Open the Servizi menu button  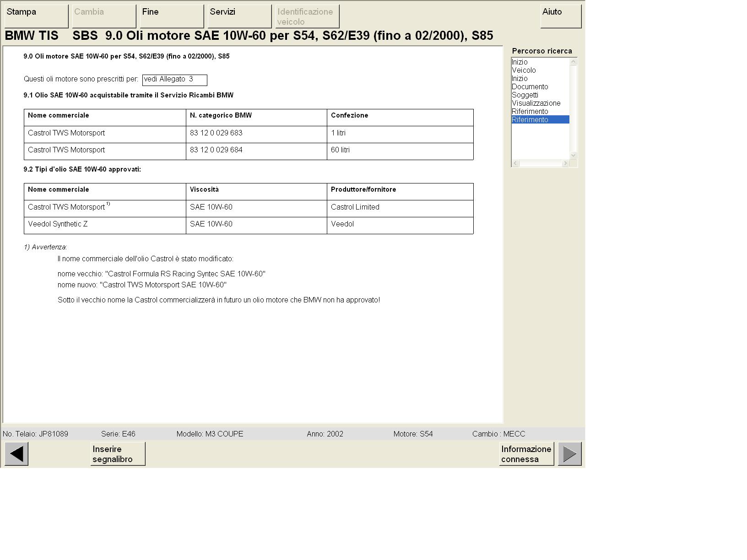click(240, 16)
